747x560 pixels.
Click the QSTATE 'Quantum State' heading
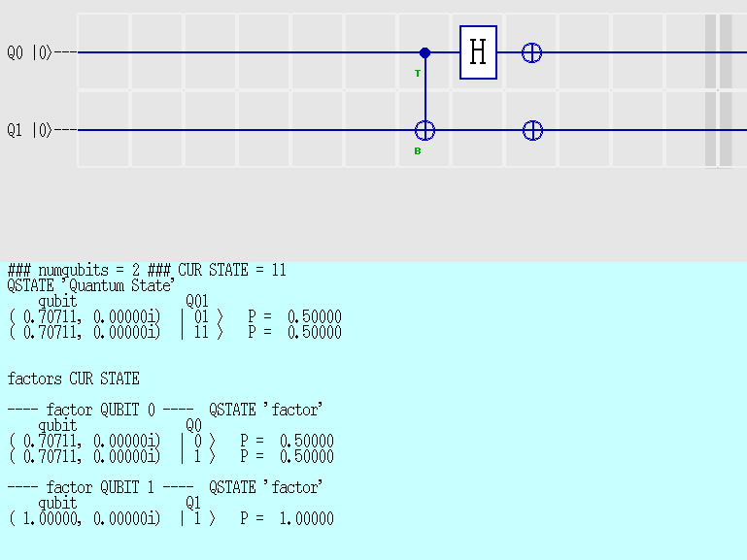tap(91, 285)
